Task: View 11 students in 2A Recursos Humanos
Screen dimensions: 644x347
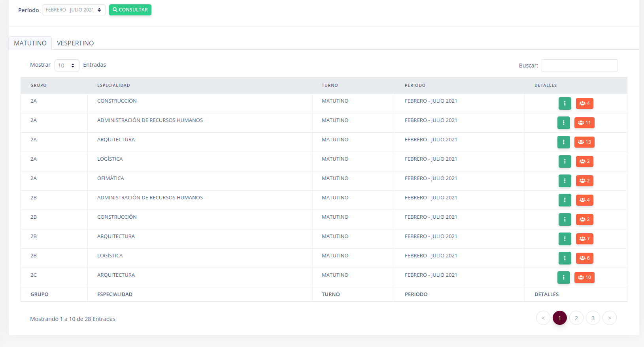Action: tap(584, 123)
